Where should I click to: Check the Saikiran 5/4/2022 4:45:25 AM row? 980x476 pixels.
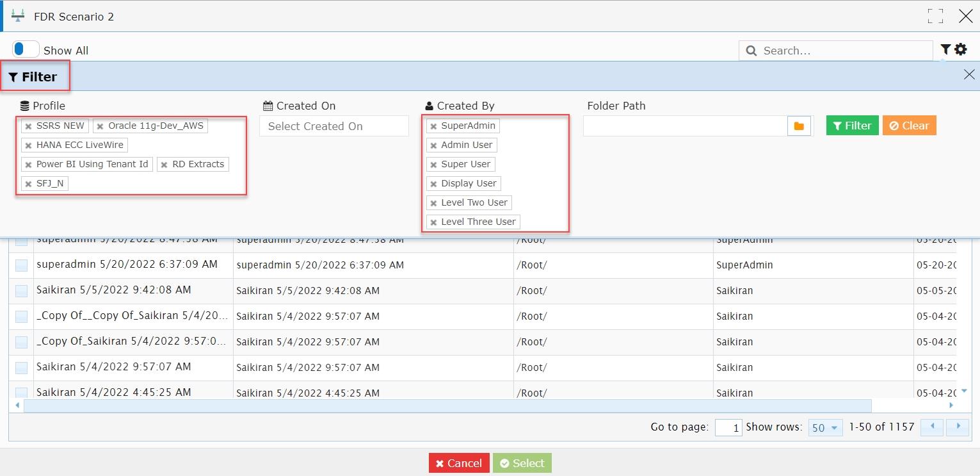coord(21,392)
